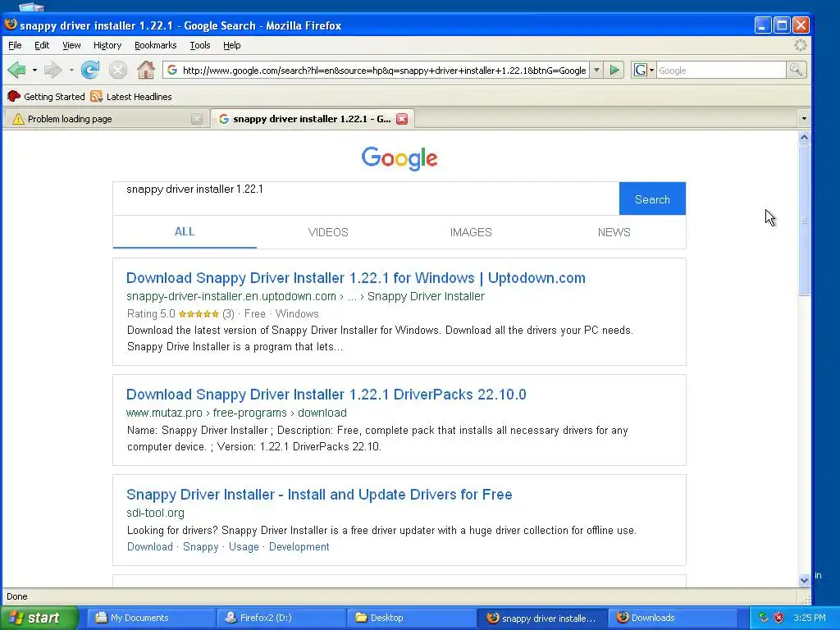
Task: Open the back history dropdown arrow
Action: click(34, 71)
